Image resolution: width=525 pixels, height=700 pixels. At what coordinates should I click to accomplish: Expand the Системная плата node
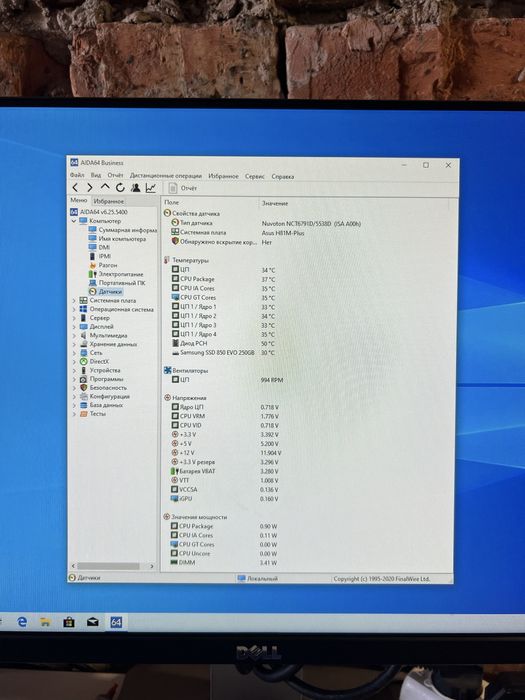click(x=74, y=300)
